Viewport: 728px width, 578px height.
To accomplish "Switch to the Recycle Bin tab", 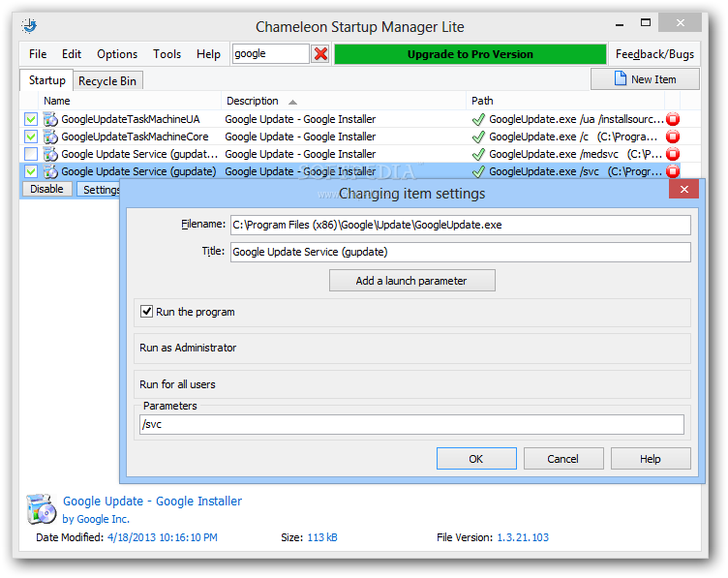I will [107, 80].
